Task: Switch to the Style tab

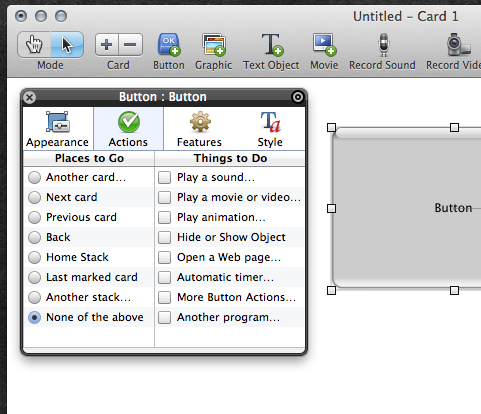Action: (x=270, y=129)
